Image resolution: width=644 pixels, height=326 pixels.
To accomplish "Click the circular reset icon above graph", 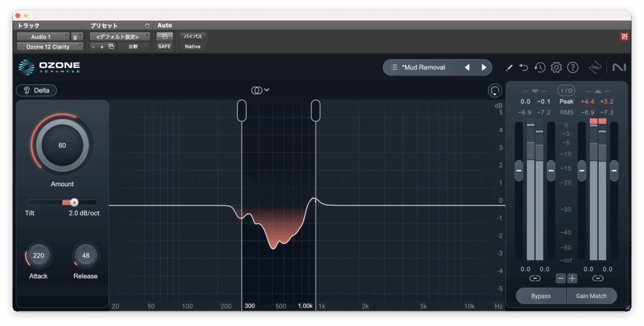I will (495, 91).
